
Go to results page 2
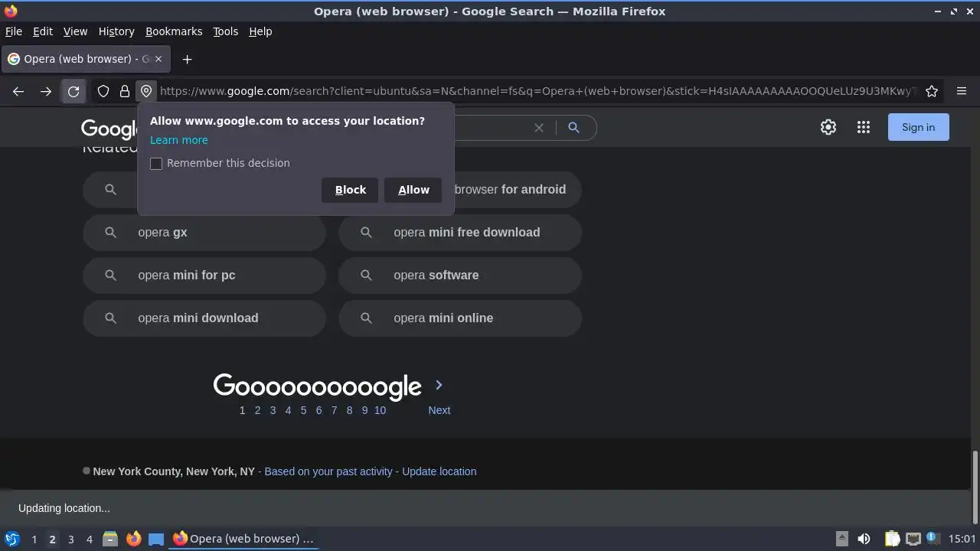point(257,410)
